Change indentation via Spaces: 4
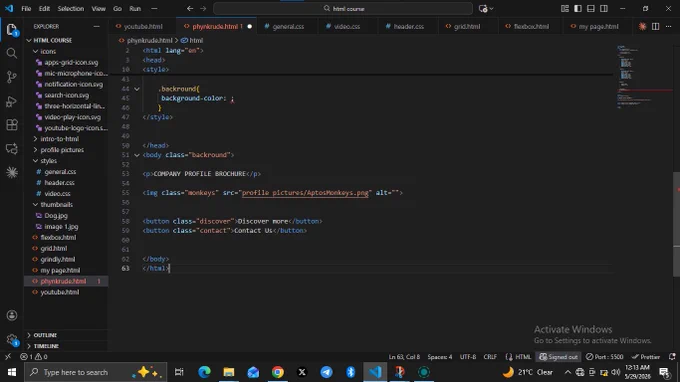 (x=440, y=357)
